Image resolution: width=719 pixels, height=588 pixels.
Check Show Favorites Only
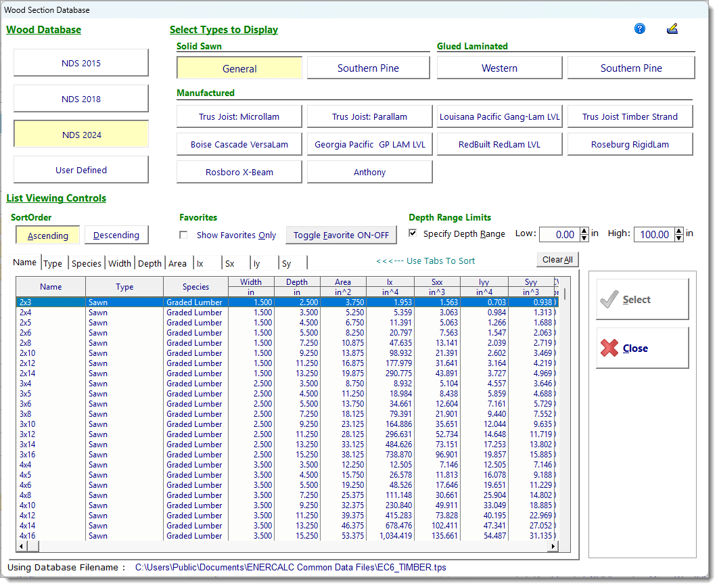183,235
